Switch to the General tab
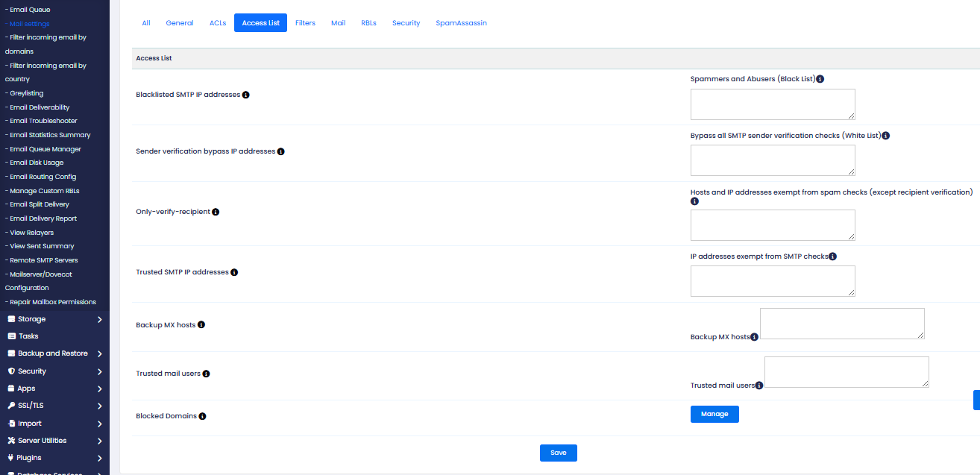 coord(180,23)
